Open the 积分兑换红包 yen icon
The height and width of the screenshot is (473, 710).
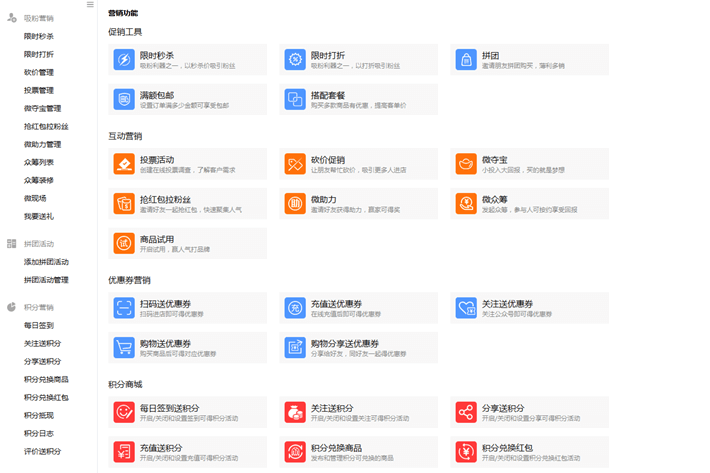tap(466, 452)
